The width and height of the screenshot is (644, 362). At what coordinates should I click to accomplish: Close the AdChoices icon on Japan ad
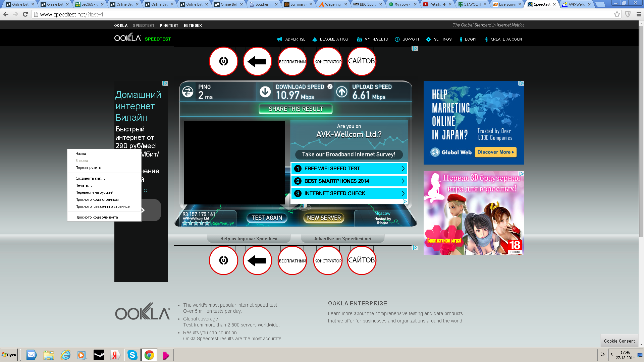tap(521, 83)
